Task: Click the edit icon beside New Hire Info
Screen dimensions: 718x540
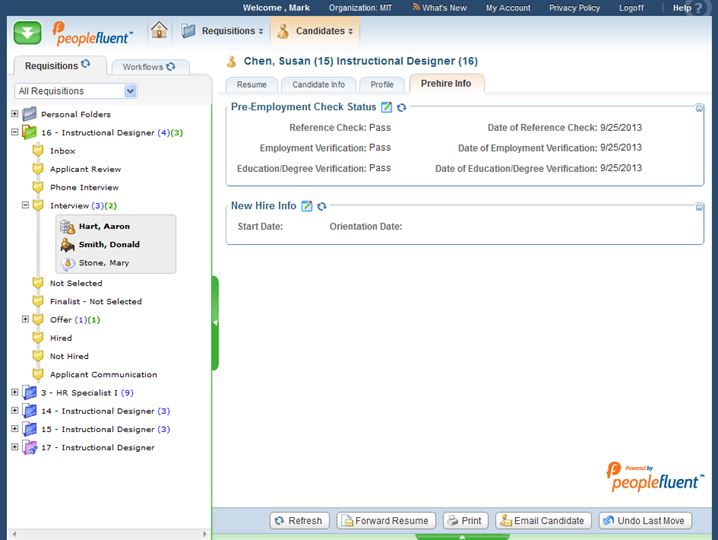Action: pyautogui.click(x=307, y=206)
